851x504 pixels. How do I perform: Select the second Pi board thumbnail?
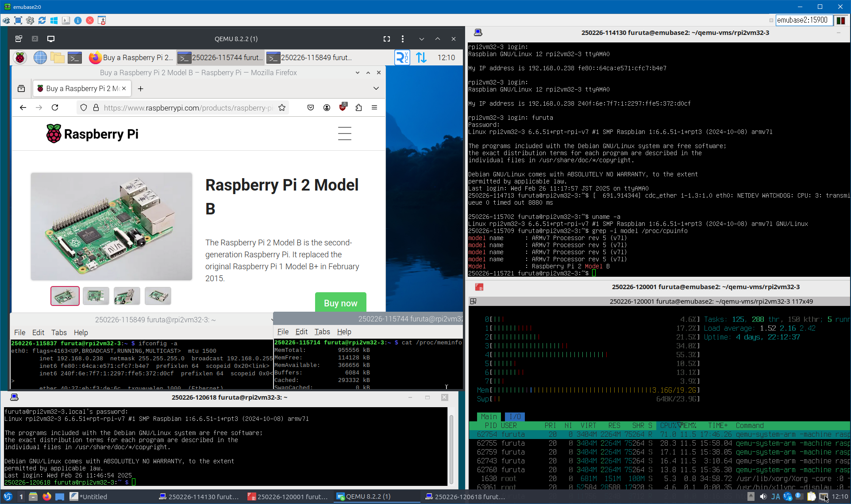tap(96, 296)
